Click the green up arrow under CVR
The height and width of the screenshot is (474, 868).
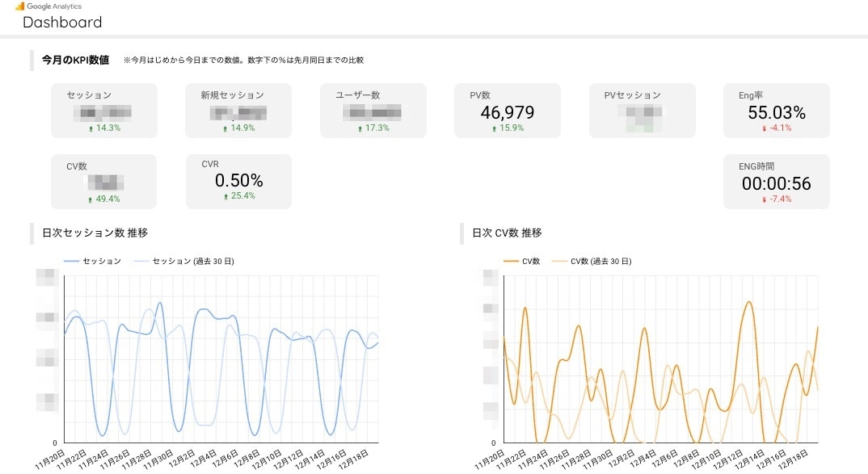(225, 196)
